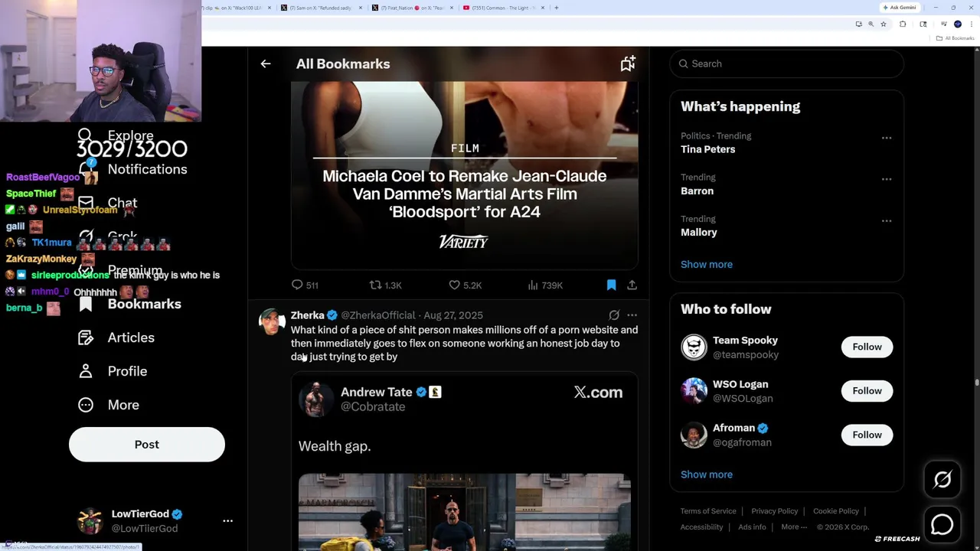Screen dimensions: 980x551
Task: Click the add bookmark folder icon
Action: (628, 64)
